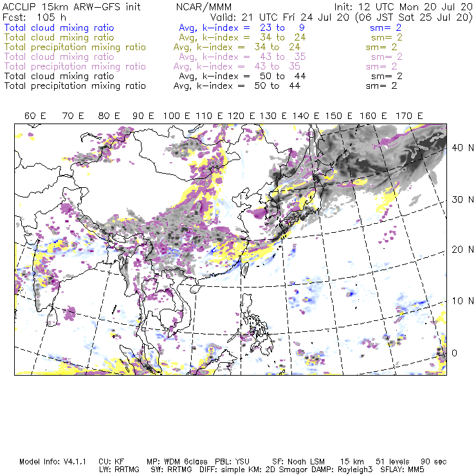The image size is (476, 476).
Task: Click the "60 E" longitude label
Action: tap(35, 116)
